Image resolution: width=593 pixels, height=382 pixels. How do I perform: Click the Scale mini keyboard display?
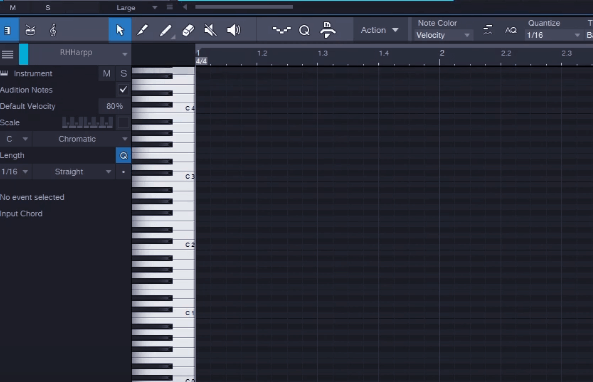pos(87,122)
